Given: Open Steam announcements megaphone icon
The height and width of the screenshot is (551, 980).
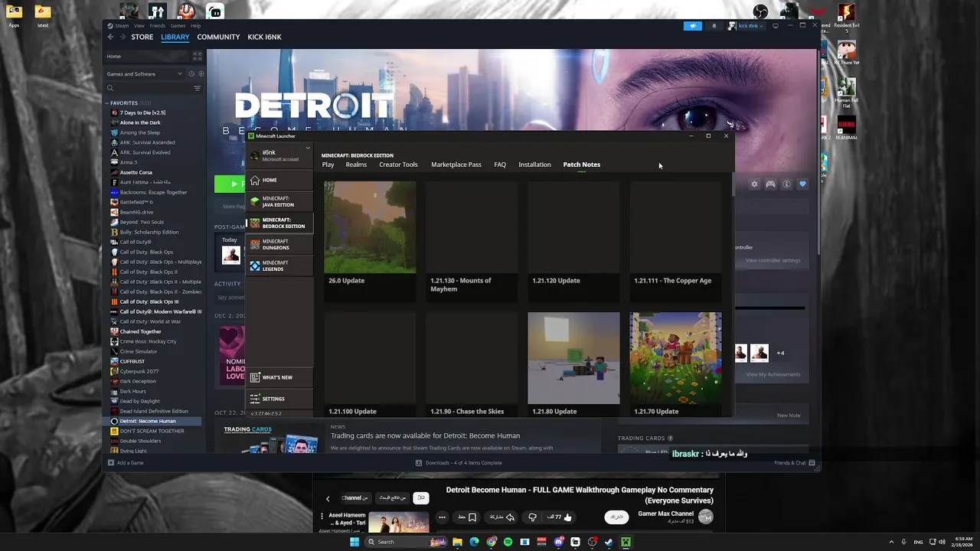Looking at the screenshot, I should [x=692, y=25].
